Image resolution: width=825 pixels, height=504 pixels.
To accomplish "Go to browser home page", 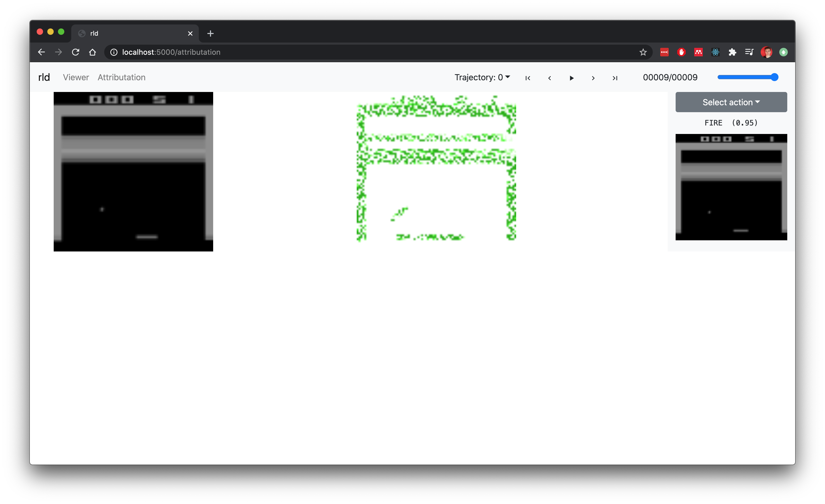I will click(93, 52).
